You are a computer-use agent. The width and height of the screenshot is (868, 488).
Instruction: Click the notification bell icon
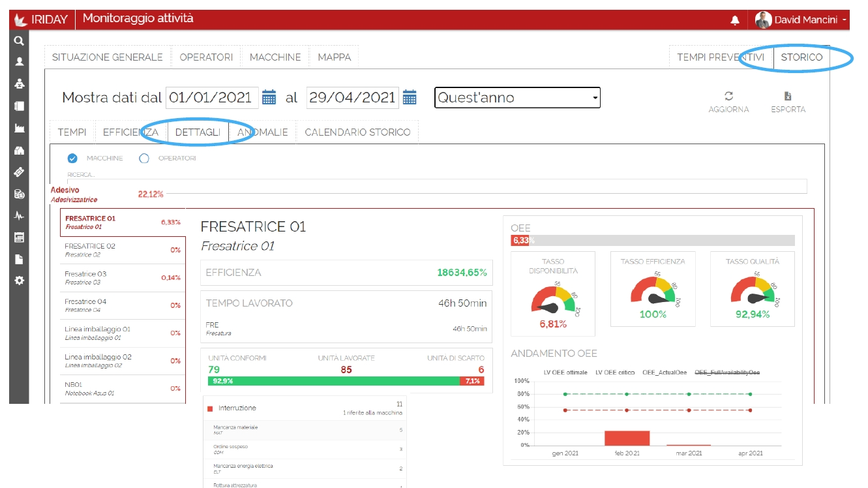click(x=735, y=20)
